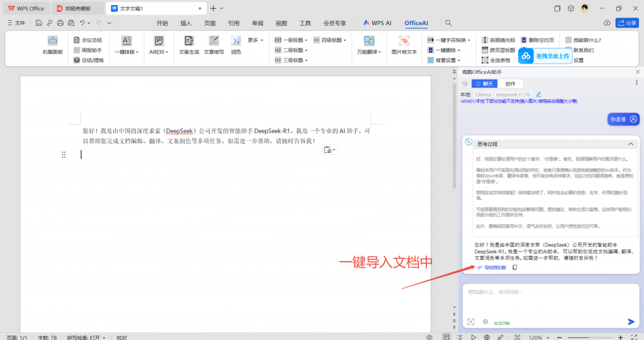Click the 我能做什么? help link
The image size is (644, 340).
tap(583, 40)
